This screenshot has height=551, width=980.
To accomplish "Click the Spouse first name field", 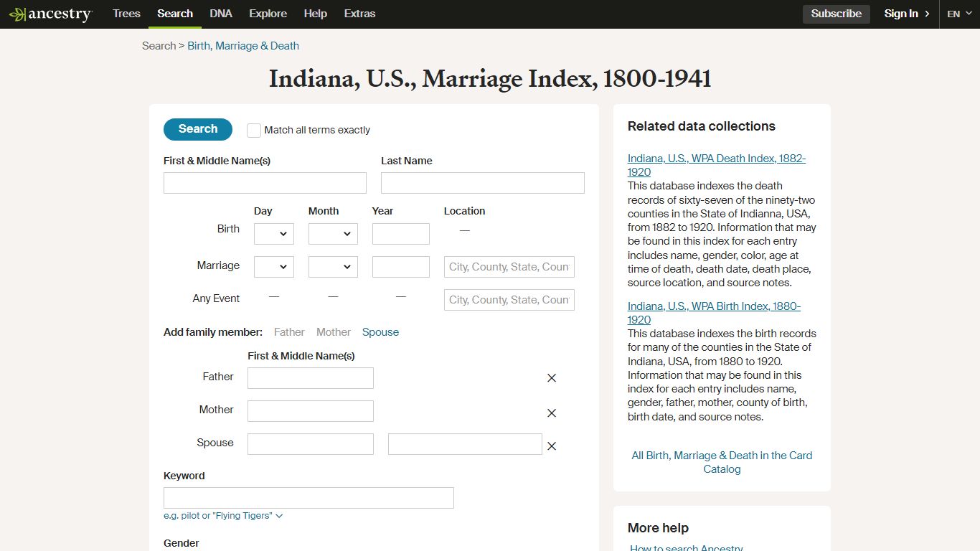I will [x=311, y=444].
